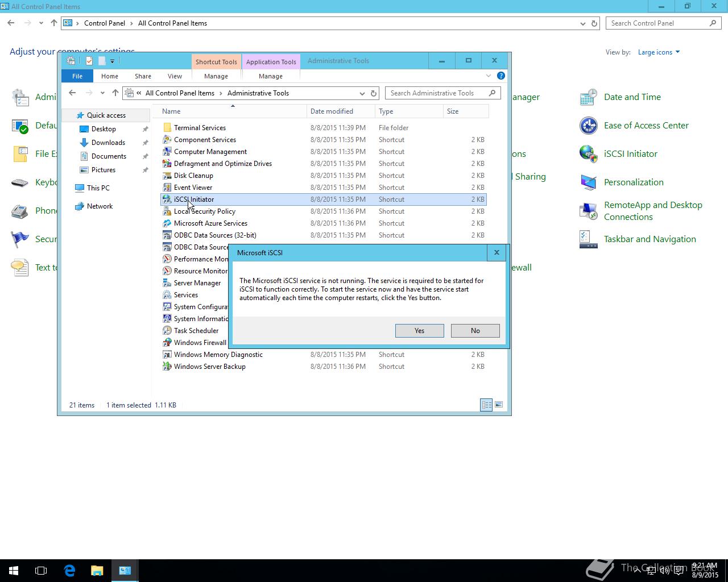Select iSCSI Initiator icon in Administrative Tools
The width and height of the screenshot is (728, 582).
pyautogui.click(x=167, y=199)
